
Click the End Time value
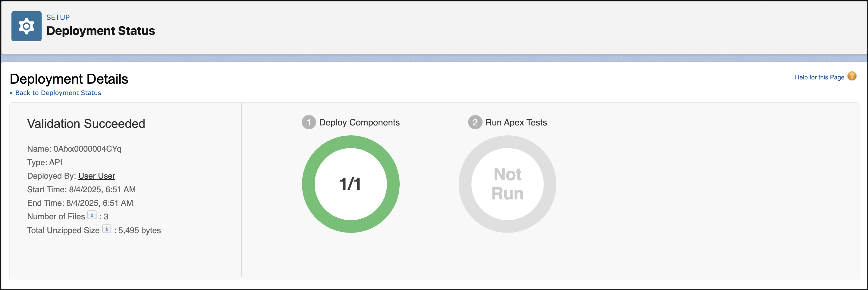[99, 203]
